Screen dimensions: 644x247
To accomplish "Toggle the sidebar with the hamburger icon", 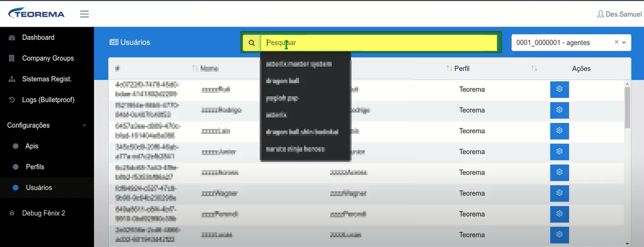I will [84, 14].
